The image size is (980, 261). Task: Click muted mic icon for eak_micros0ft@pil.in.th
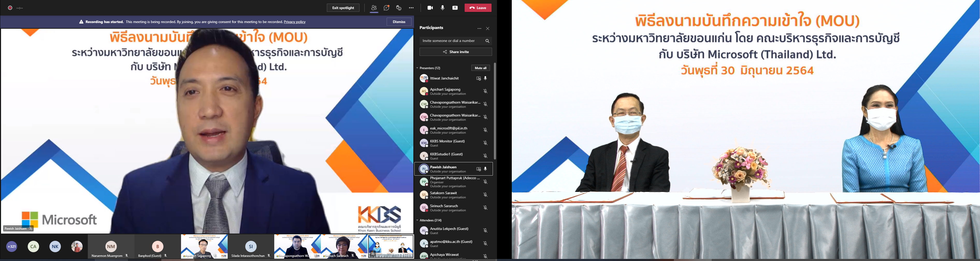click(x=485, y=130)
